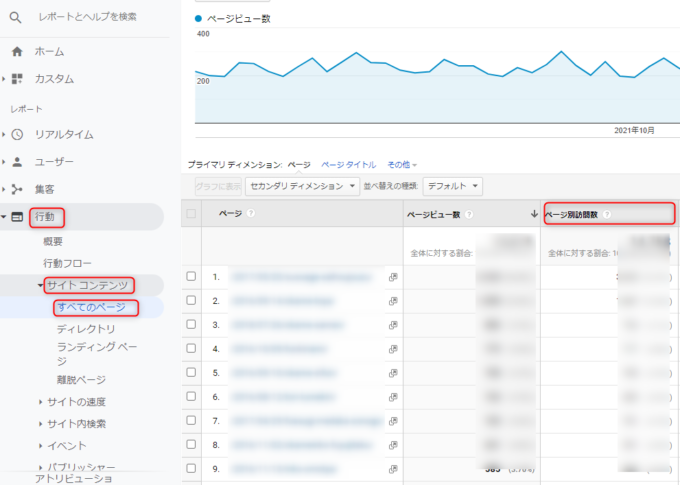Check the checkbox for row 7
This screenshot has height=485, width=680.
pos(191,420)
